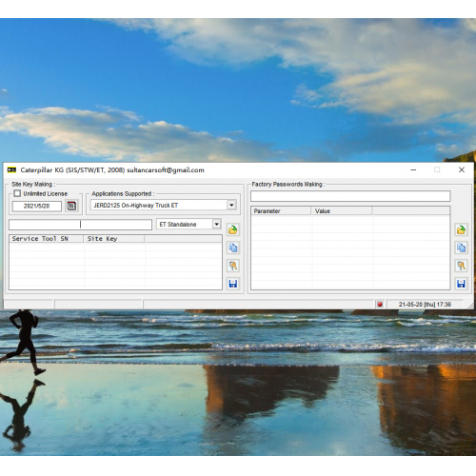The width and height of the screenshot is (476, 476).
Task: Click the Factory Passwords input field
Action: tap(350, 196)
